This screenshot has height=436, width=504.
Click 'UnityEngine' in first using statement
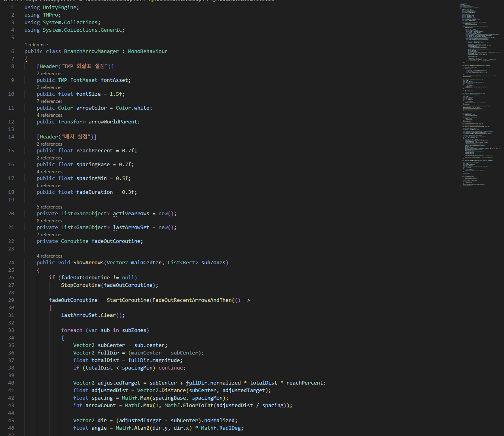[59, 8]
